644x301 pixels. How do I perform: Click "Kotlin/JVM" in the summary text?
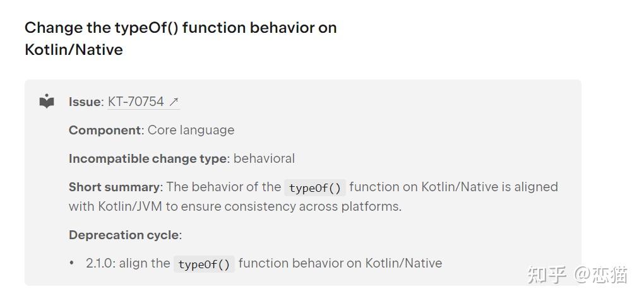click(129, 206)
